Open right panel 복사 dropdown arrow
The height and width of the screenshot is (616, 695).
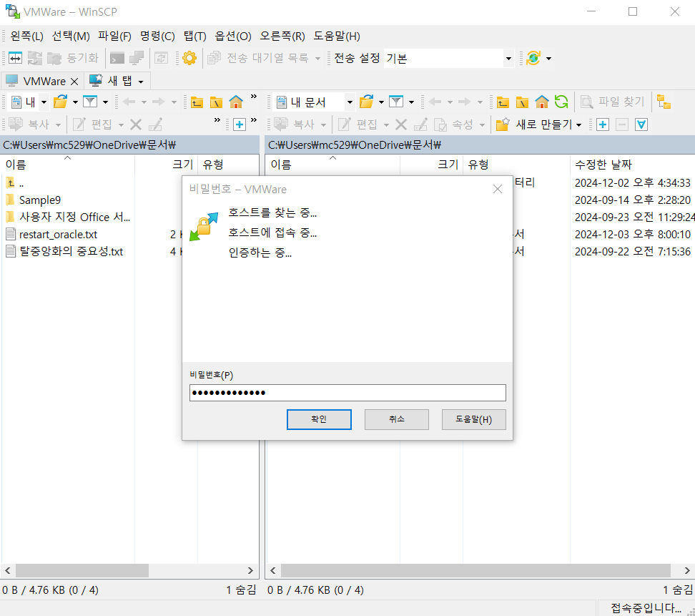pos(324,125)
